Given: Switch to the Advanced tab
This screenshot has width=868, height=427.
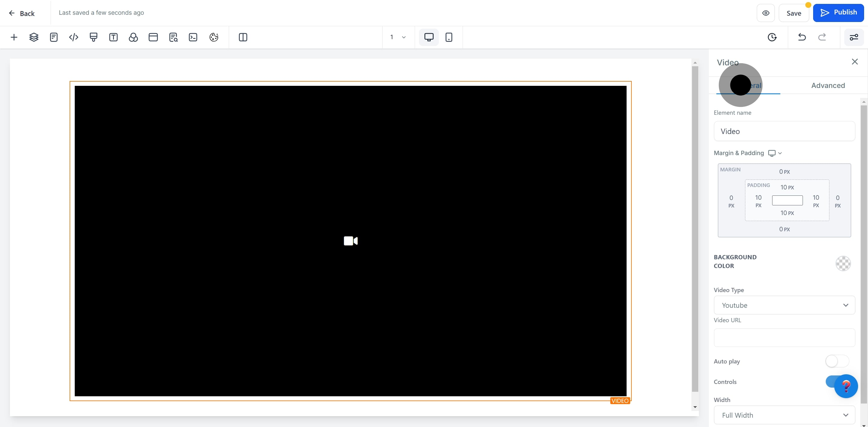Looking at the screenshot, I should (828, 86).
